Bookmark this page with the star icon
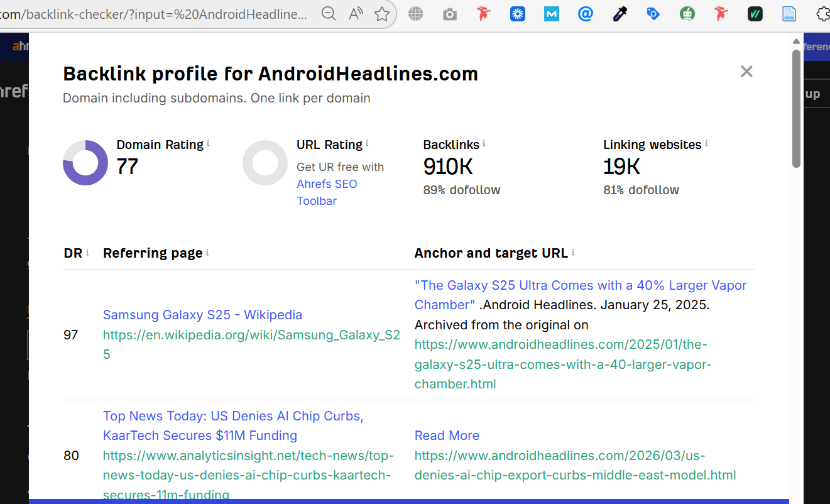 tap(382, 13)
